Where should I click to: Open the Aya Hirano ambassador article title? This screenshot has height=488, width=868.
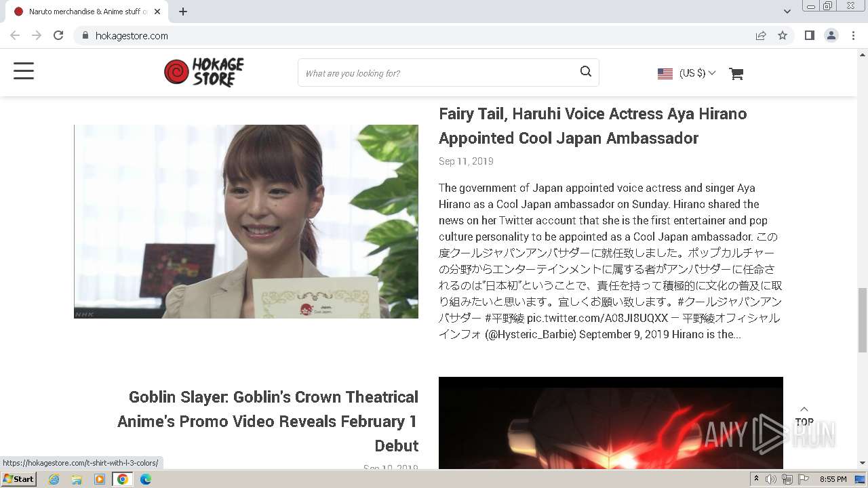click(x=593, y=125)
